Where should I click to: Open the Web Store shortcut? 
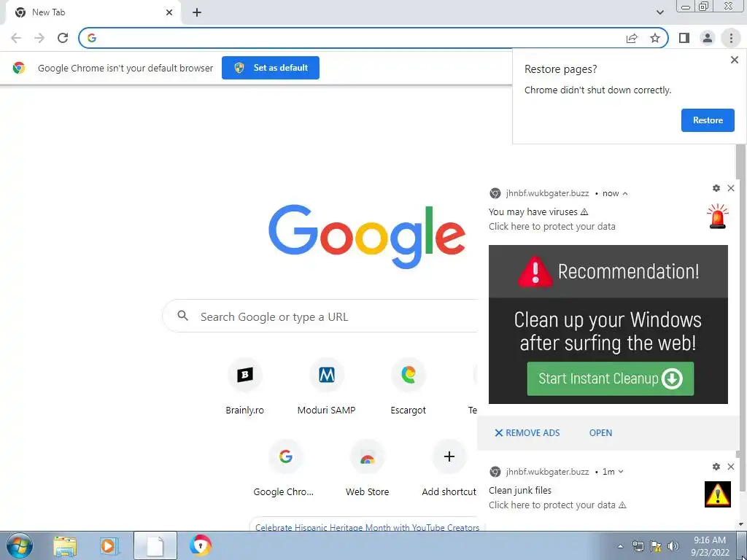click(x=368, y=469)
